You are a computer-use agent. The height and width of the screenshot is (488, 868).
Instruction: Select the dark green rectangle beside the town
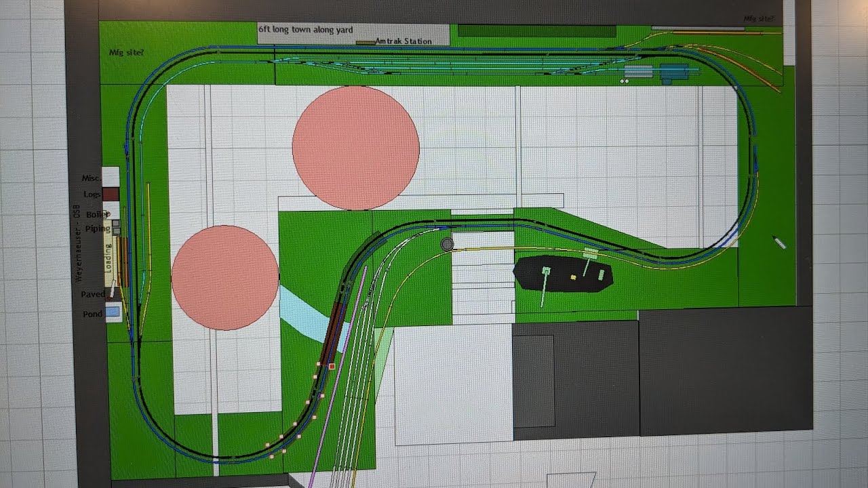(537, 31)
